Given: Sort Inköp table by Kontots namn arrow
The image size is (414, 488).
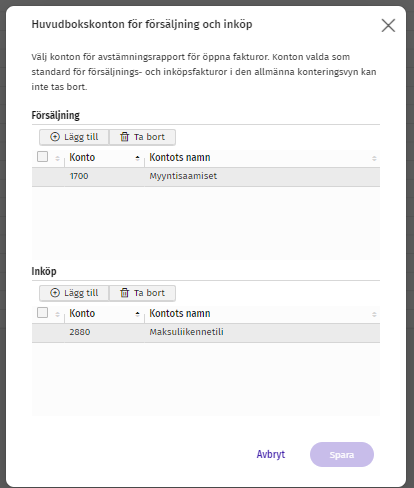Looking at the screenshot, I should pyautogui.click(x=374, y=314).
